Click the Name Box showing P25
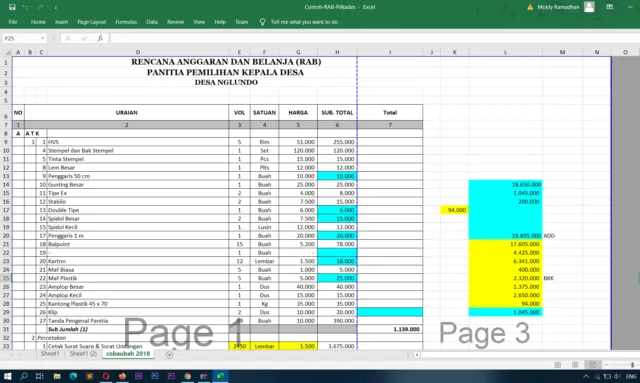 [21, 38]
